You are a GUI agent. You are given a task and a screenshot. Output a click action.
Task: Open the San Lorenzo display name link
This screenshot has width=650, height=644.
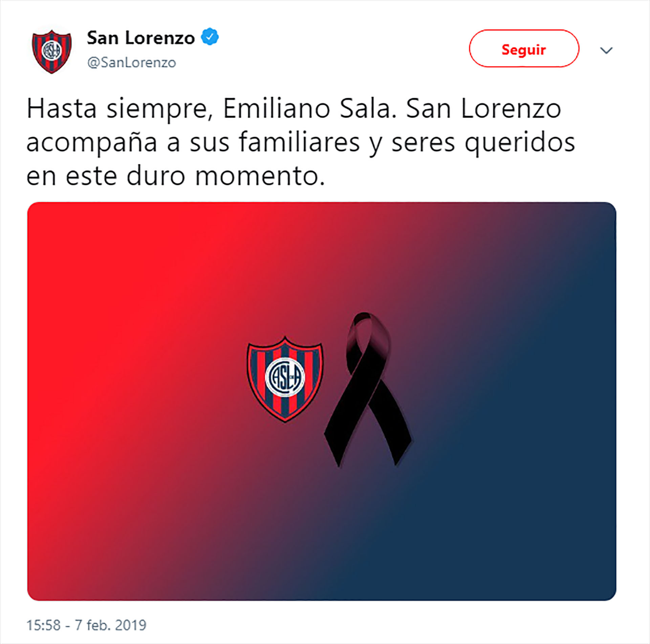pyautogui.click(x=140, y=38)
